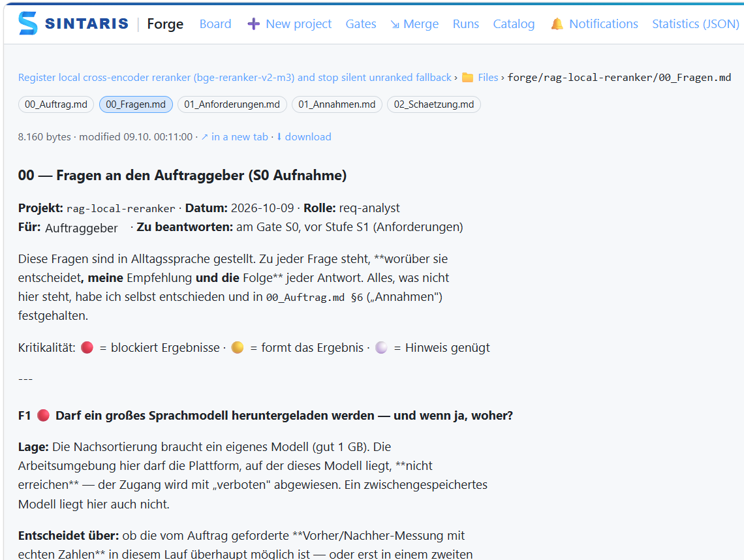The height and width of the screenshot is (560, 744).
Task: Click the F1 heading about Sprachmodell download
Action: coord(265,415)
